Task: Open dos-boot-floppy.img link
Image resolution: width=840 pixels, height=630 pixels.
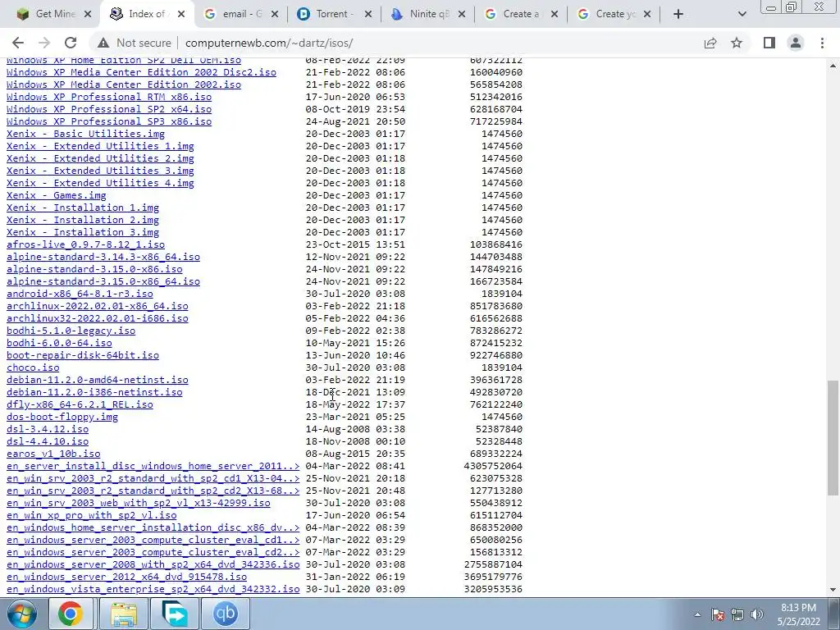Action: point(62,418)
